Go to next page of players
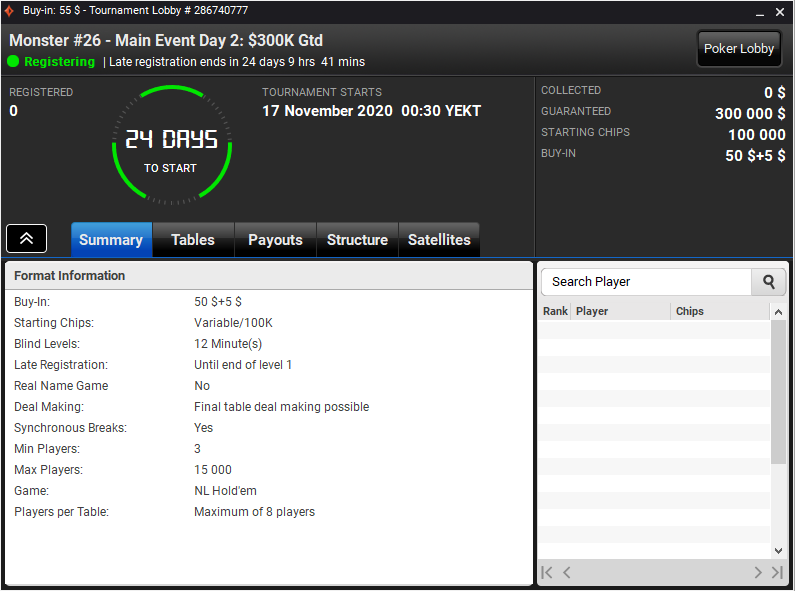The image size is (795, 591). [x=758, y=573]
